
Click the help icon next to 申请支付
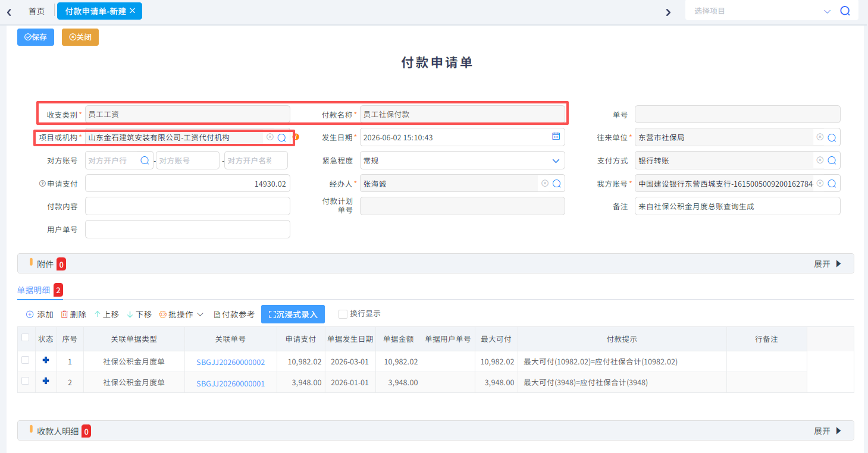(x=42, y=184)
